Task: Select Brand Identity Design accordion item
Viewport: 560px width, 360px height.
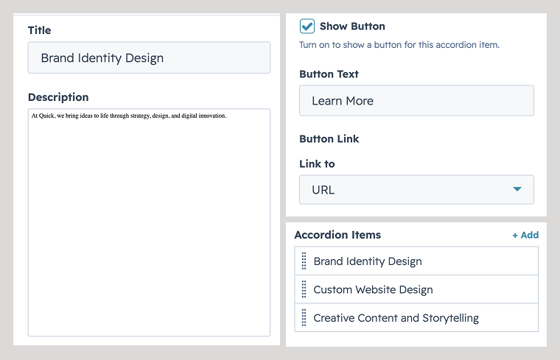Action: click(416, 261)
